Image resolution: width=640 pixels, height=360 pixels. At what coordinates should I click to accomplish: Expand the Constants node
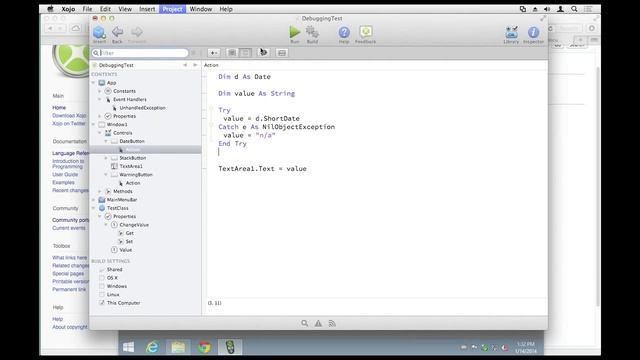tap(100, 91)
